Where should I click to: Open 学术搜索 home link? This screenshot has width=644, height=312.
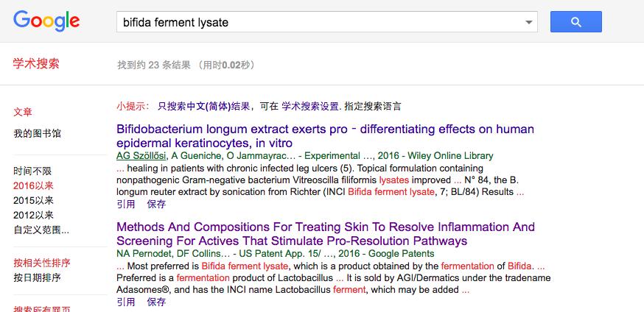coord(36,64)
